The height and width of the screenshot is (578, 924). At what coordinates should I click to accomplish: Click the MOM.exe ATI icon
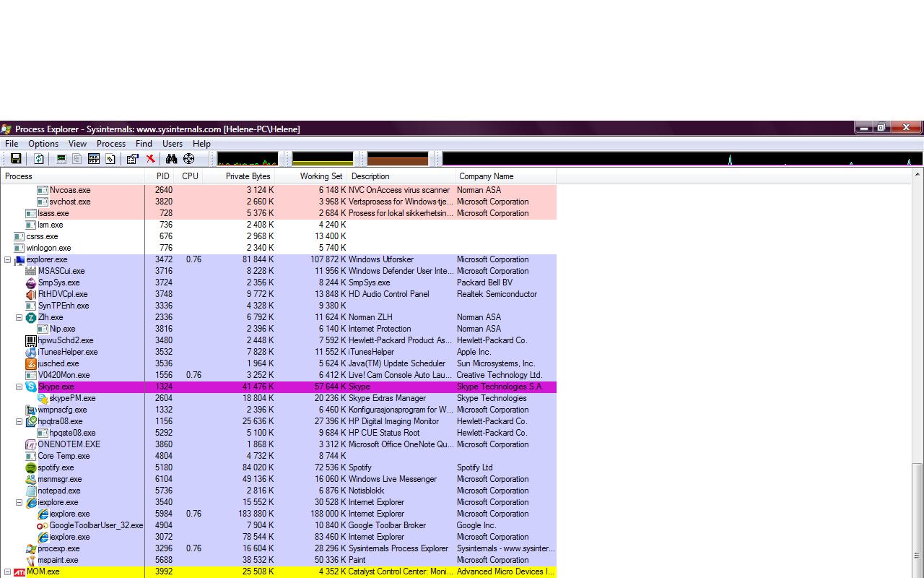tap(19, 571)
